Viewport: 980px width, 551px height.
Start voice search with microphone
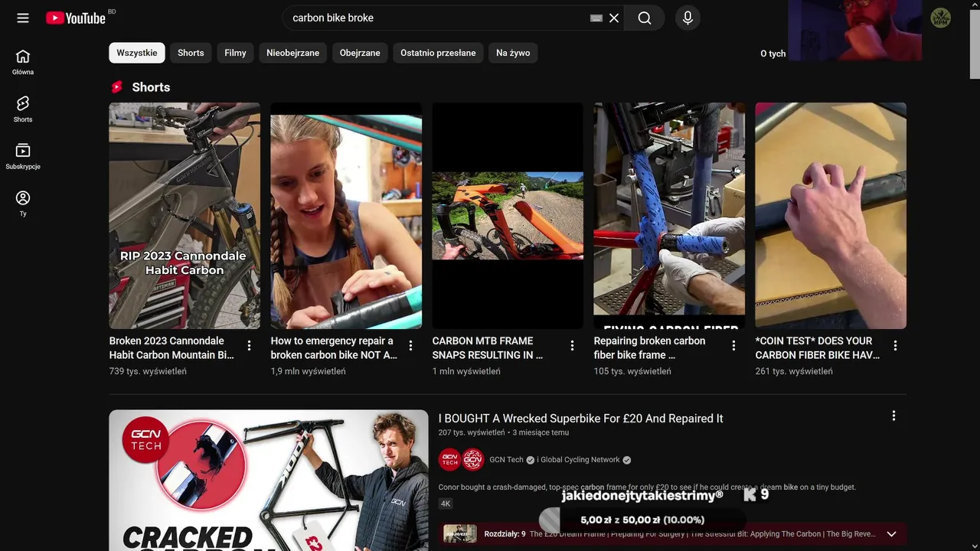(x=688, y=18)
